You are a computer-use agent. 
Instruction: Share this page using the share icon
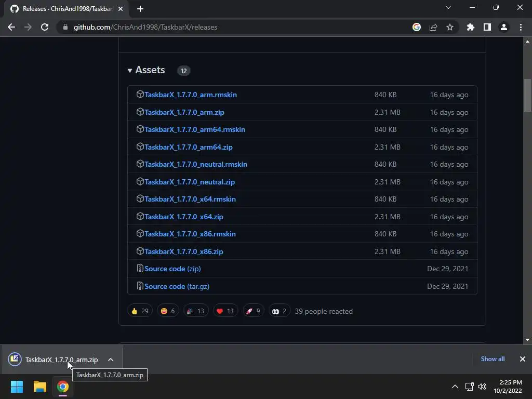point(433,27)
